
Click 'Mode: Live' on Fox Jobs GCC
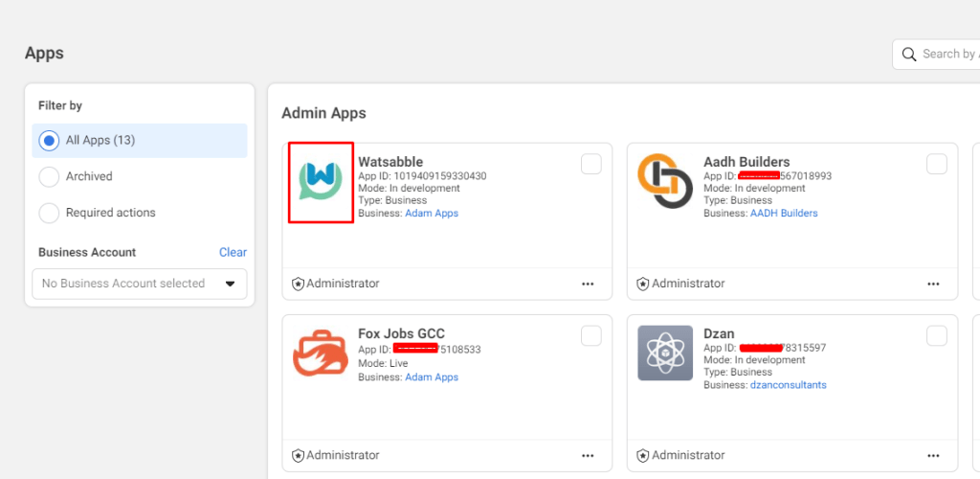pyautogui.click(x=383, y=363)
